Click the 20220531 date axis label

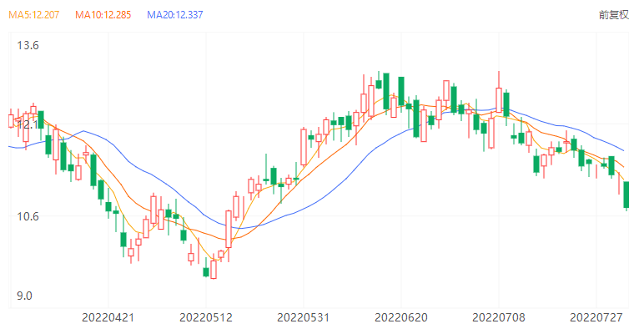click(x=303, y=317)
